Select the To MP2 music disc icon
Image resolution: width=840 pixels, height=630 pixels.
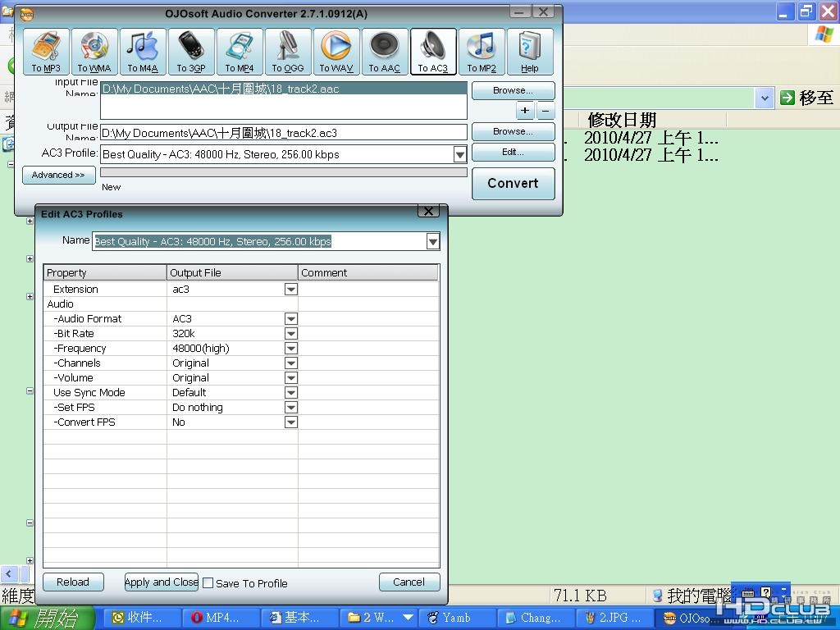(x=482, y=52)
